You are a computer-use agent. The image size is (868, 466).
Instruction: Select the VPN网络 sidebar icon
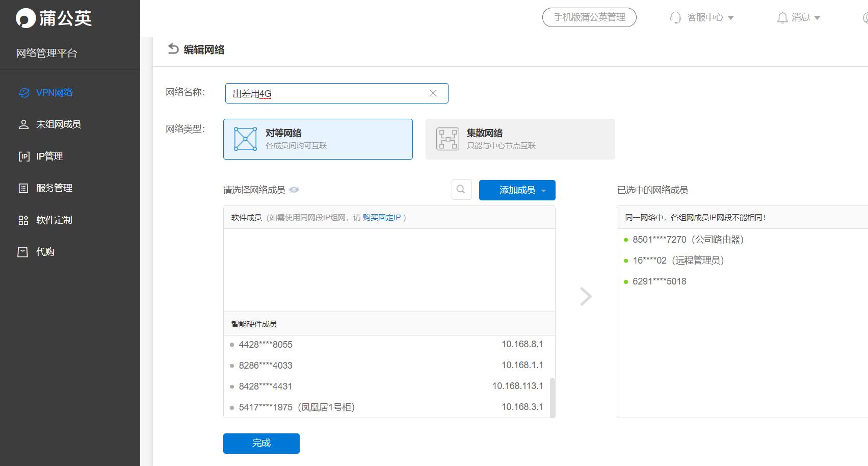(x=23, y=92)
